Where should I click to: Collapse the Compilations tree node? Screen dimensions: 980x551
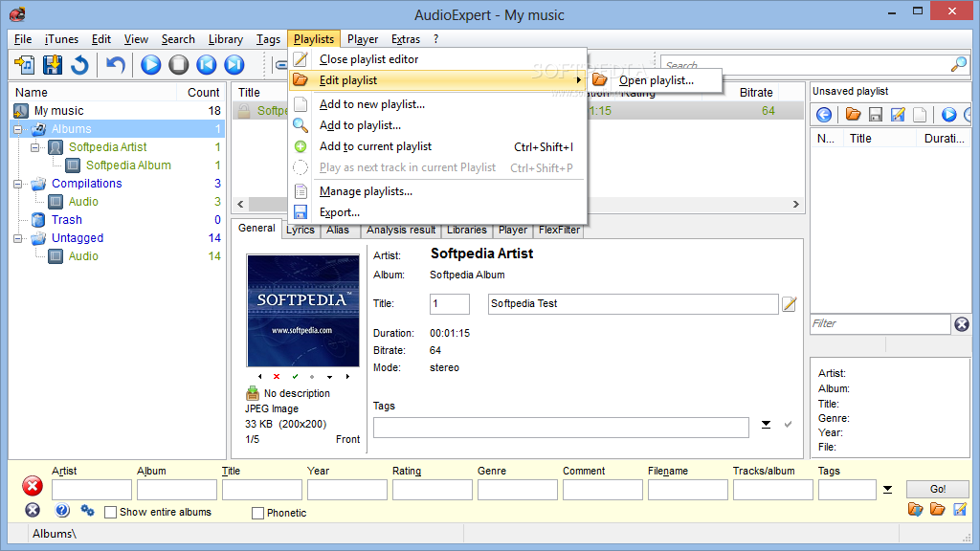17,184
